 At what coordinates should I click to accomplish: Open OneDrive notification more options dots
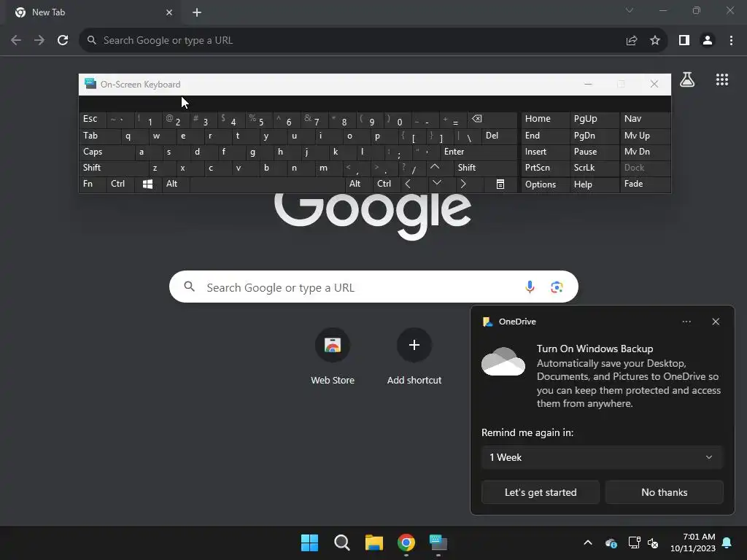coord(686,322)
